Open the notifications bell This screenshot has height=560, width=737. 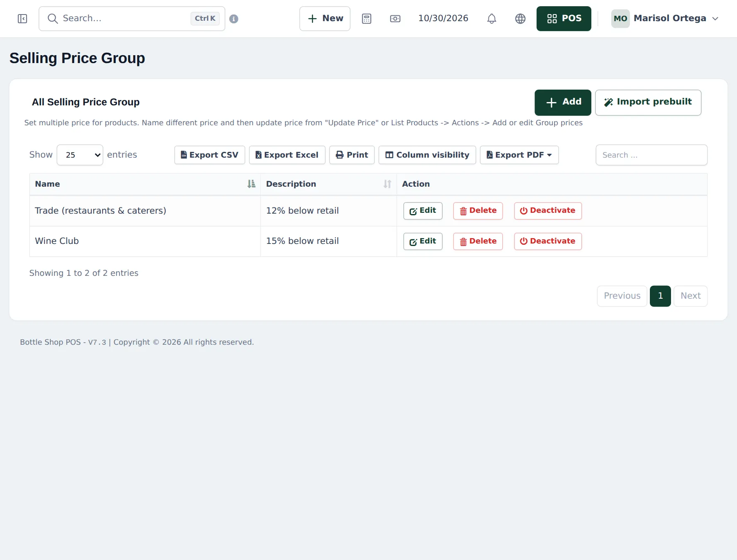[x=491, y=19]
